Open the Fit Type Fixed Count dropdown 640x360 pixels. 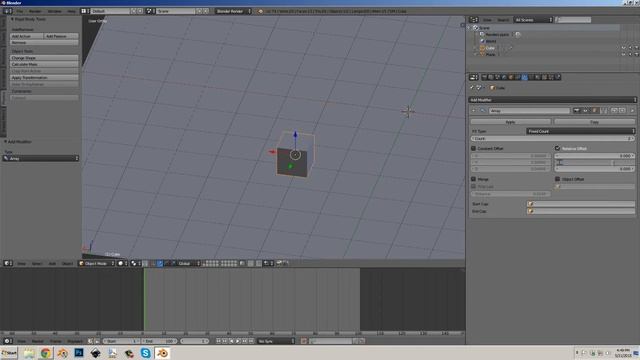point(581,131)
